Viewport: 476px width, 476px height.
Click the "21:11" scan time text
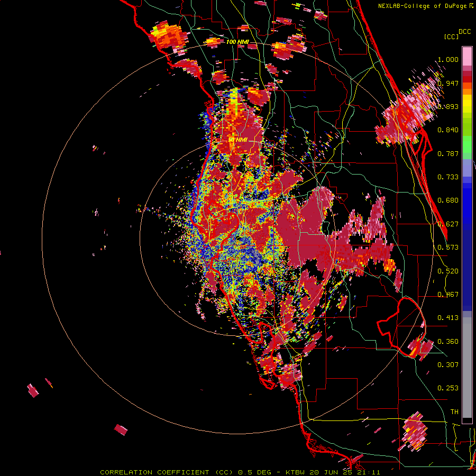pos(368,472)
